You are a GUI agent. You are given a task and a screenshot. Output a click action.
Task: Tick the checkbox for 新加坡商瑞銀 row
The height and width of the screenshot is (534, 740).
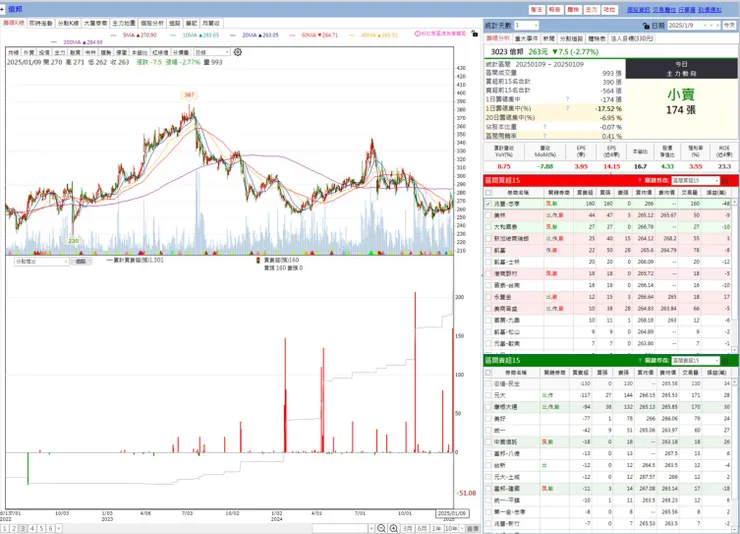488,239
